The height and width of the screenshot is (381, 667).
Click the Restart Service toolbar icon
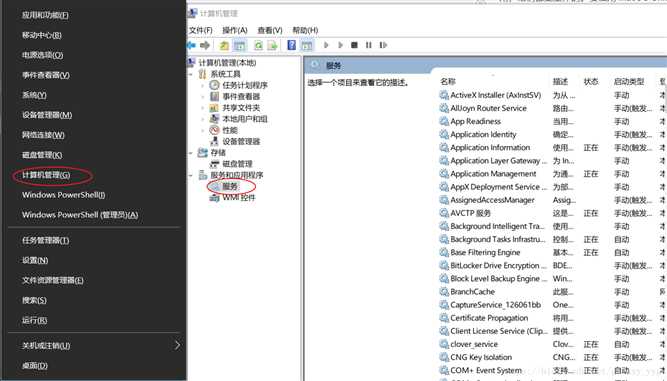tap(383, 45)
